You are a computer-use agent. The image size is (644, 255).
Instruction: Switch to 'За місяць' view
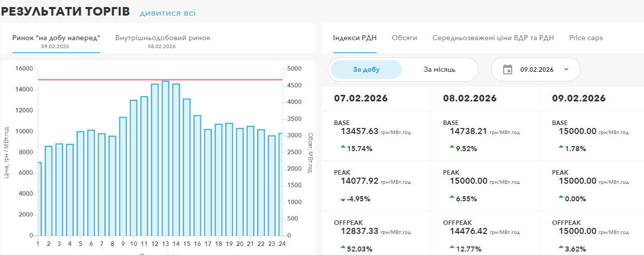click(439, 70)
